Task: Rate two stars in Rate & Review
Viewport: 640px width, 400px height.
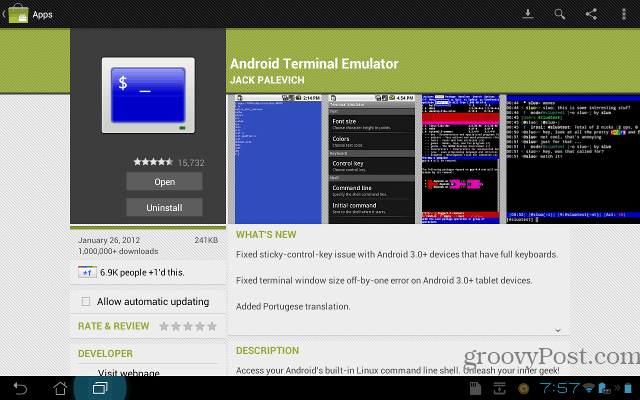Action: pyautogui.click(x=176, y=326)
